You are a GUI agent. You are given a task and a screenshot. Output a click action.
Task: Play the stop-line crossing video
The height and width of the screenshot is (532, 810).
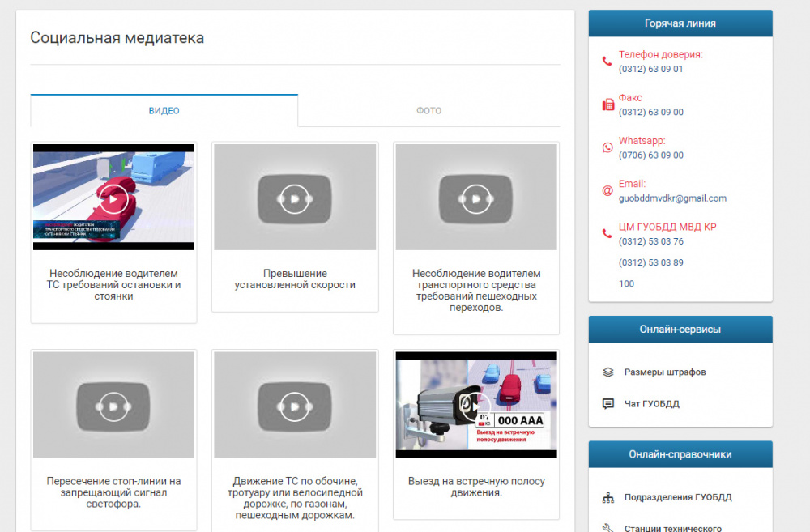click(x=113, y=405)
